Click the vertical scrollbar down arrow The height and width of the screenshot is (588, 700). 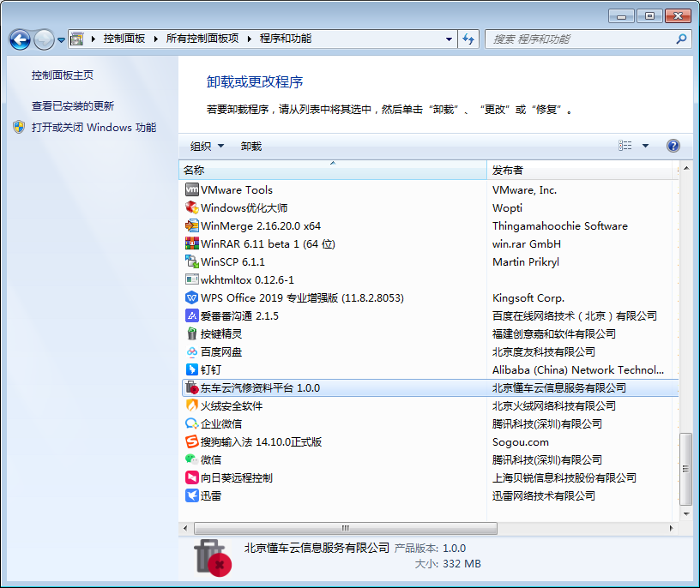[686, 514]
